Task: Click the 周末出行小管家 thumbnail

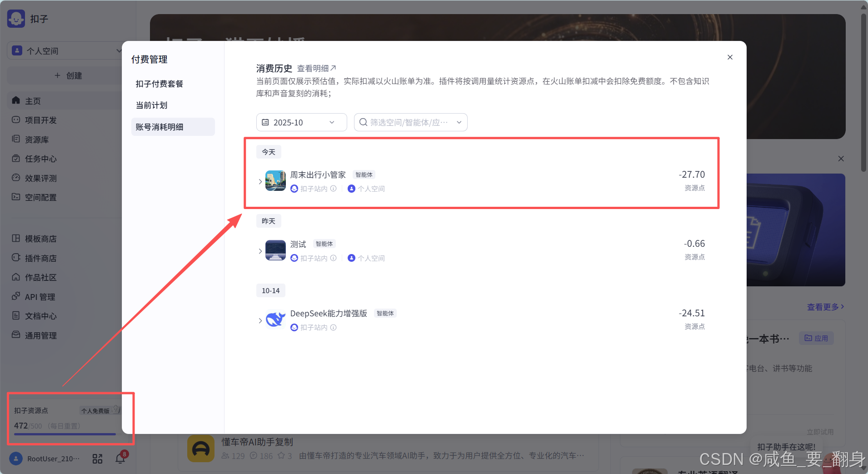Action: 275,181
